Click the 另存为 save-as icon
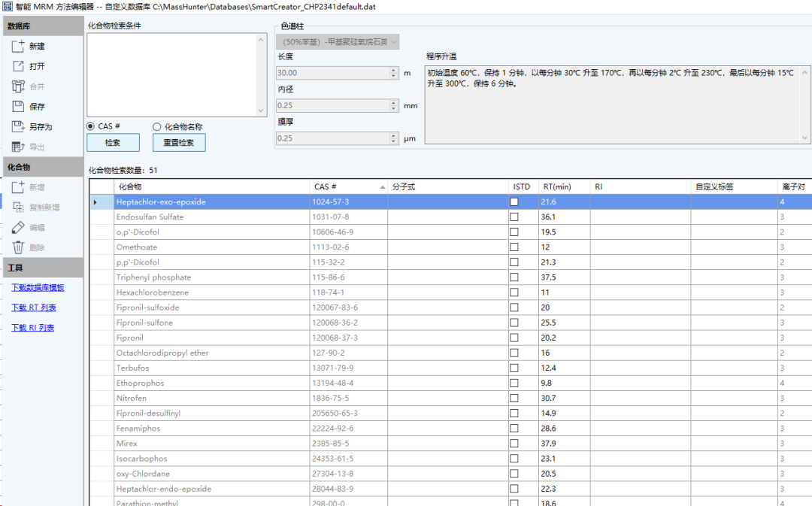The image size is (812, 506). [x=18, y=126]
